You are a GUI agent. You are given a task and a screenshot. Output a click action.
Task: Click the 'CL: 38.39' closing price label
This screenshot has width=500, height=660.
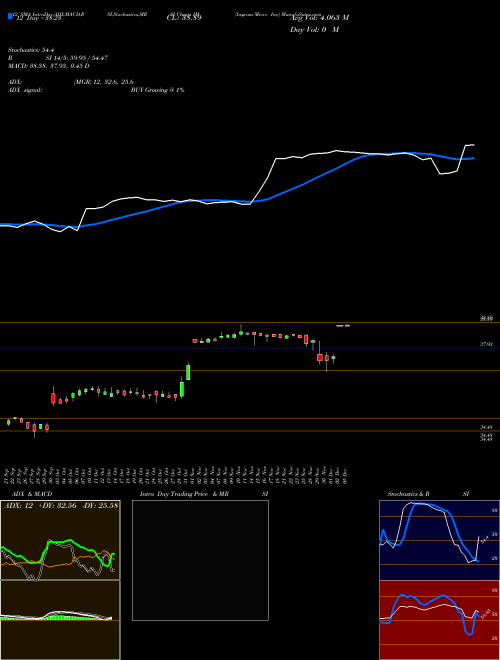click(184, 18)
